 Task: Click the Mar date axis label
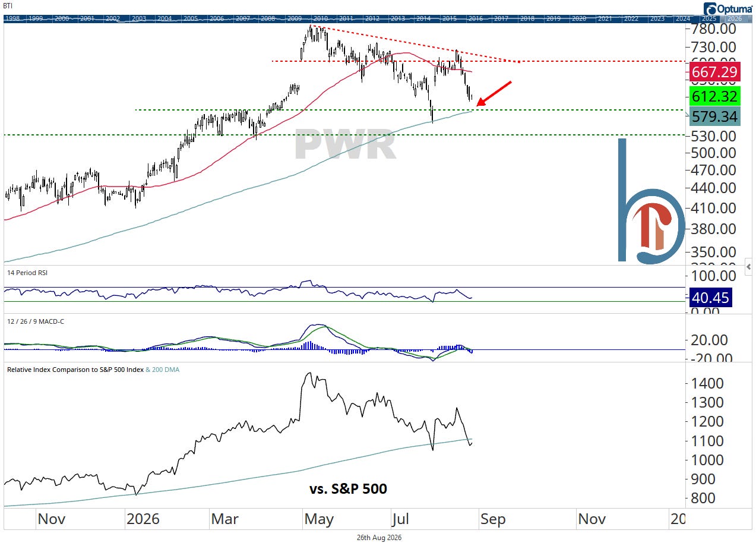click(225, 519)
